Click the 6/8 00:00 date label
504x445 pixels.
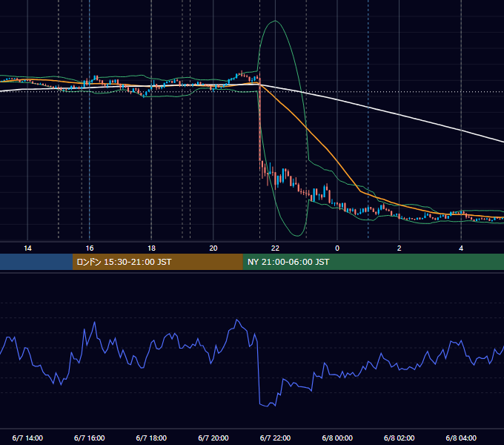point(337,438)
